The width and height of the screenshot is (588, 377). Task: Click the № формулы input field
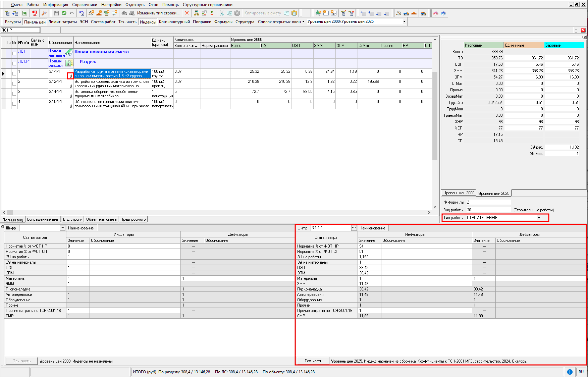point(488,202)
